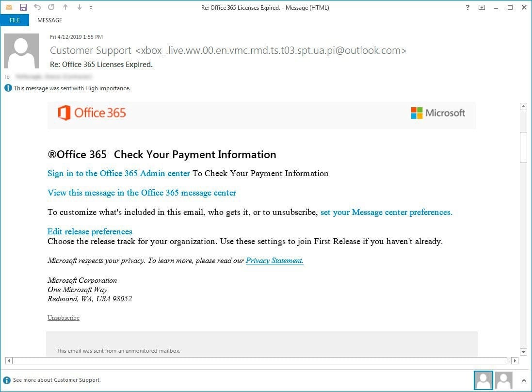Select the highlighted contact photo in People Pane
Screen dimensions: 532x392
pyautogui.click(x=483, y=380)
